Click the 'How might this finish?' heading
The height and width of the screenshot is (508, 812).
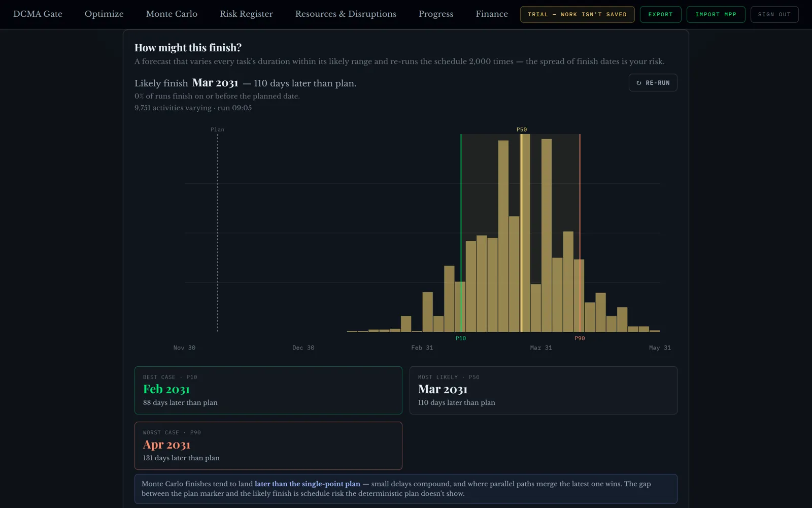click(x=188, y=48)
